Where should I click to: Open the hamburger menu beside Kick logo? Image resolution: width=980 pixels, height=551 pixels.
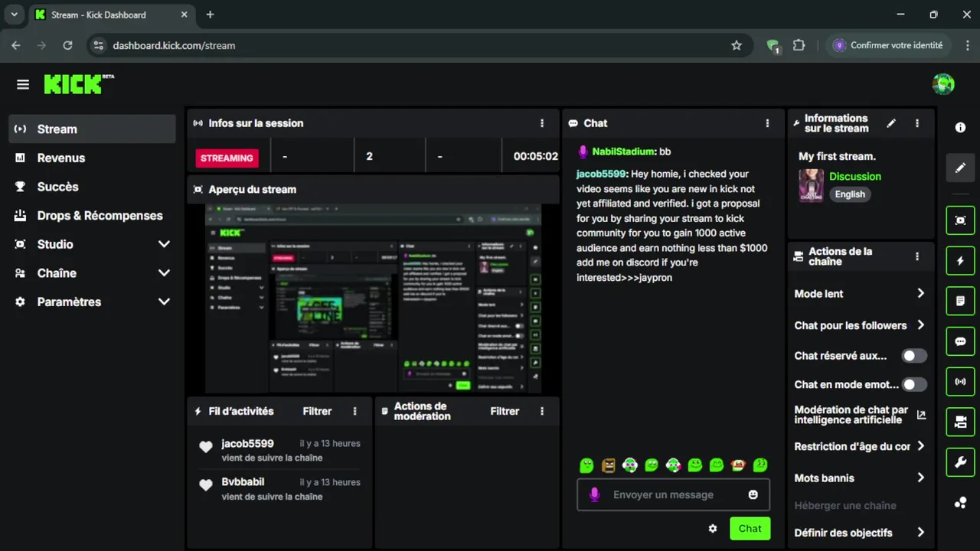click(x=23, y=84)
